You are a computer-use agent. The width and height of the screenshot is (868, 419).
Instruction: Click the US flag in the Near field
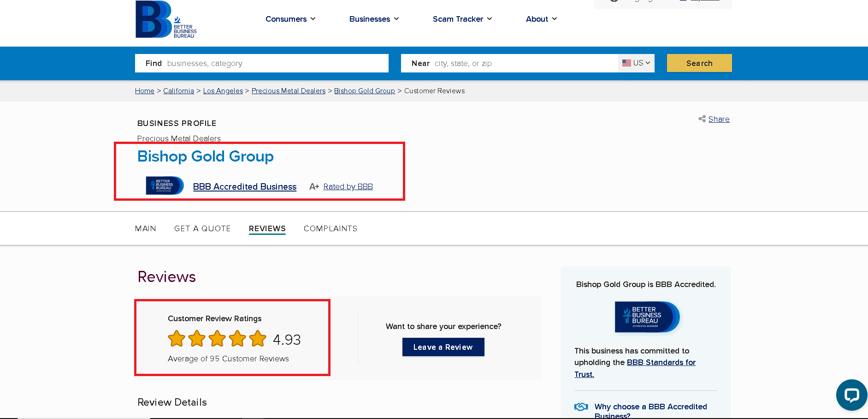click(x=627, y=63)
